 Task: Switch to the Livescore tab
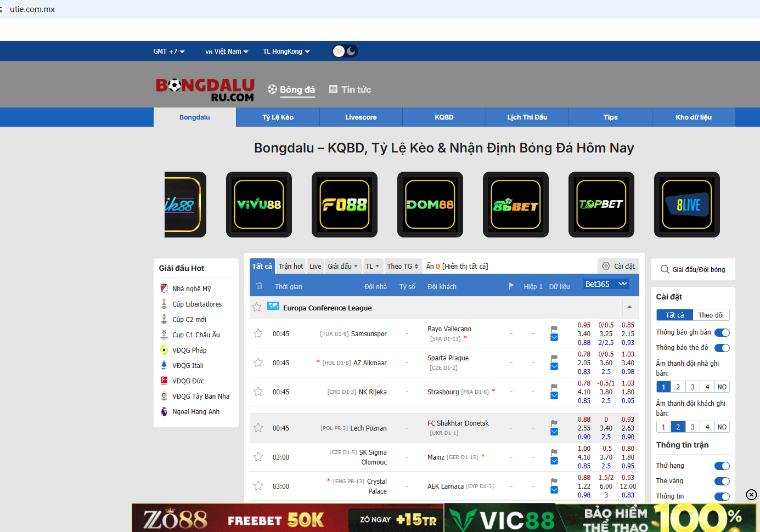point(361,117)
